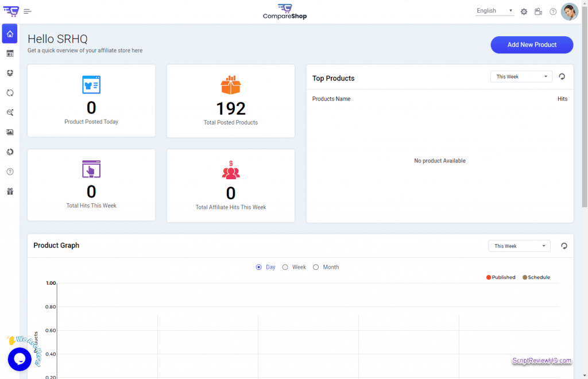The height and width of the screenshot is (379, 588).
Task: Click the Add New Product button
Action: pos(532,45)
